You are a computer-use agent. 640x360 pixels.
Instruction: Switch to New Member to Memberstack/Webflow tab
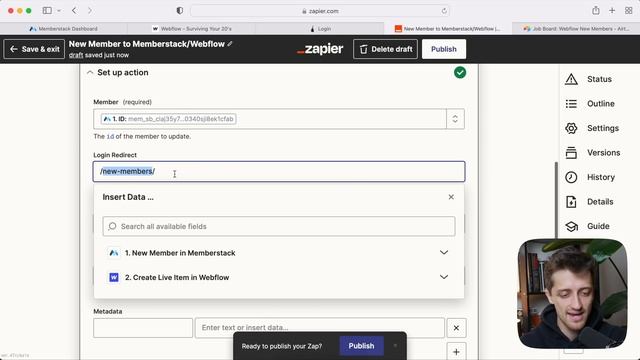tap(447, 29)
